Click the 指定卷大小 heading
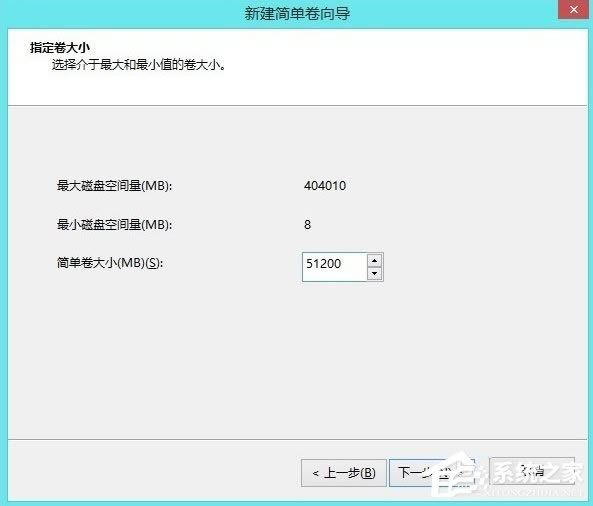 (60, 48)
